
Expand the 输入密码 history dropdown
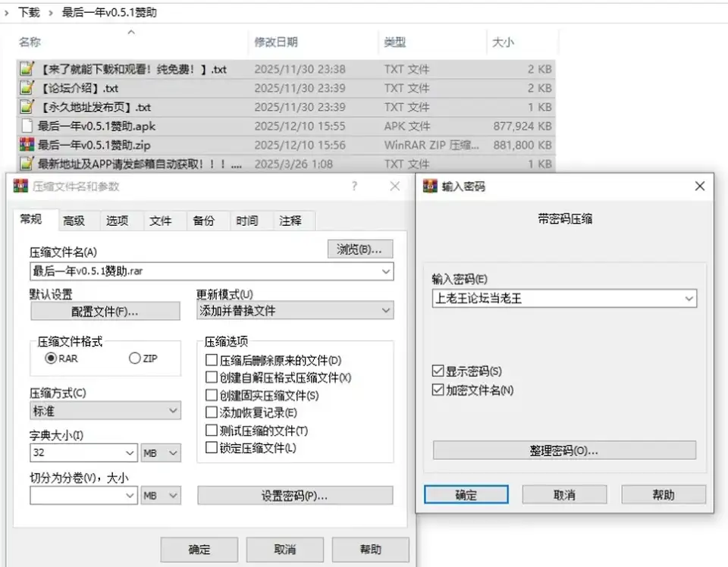pyautogui.click(x=689, y=299)
